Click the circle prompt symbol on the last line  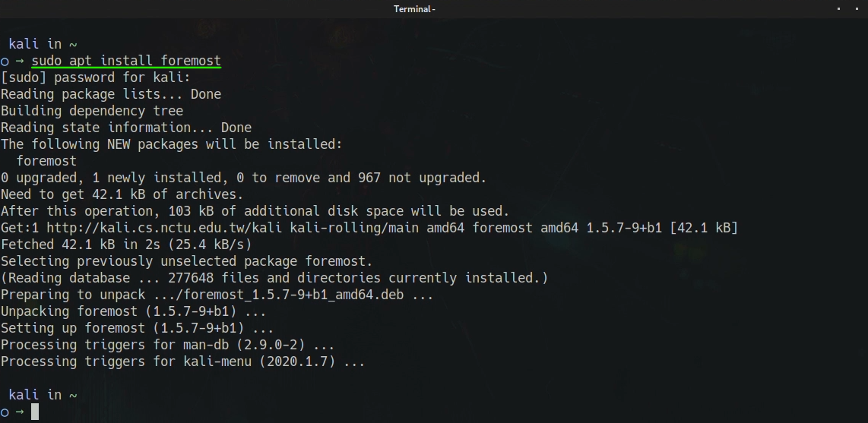click(5, 412)
